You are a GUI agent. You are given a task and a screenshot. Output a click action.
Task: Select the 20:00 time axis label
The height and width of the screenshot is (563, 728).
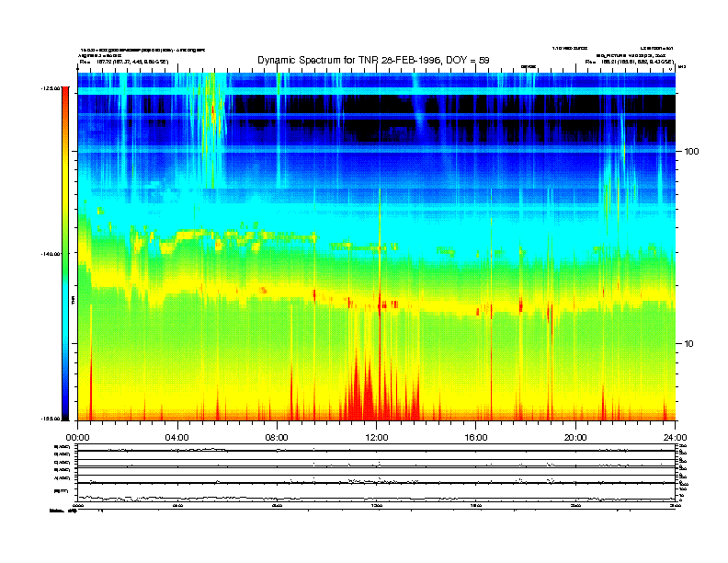point(575,438)
